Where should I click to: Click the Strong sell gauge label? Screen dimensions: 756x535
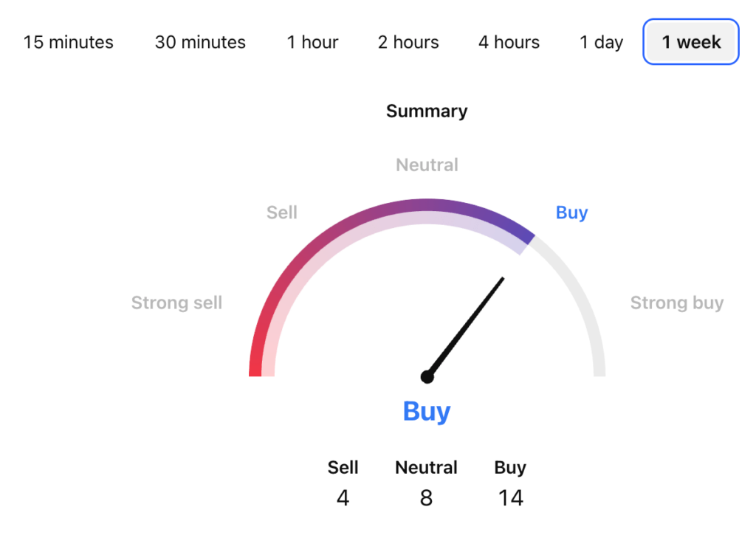(x=176, y=303)
